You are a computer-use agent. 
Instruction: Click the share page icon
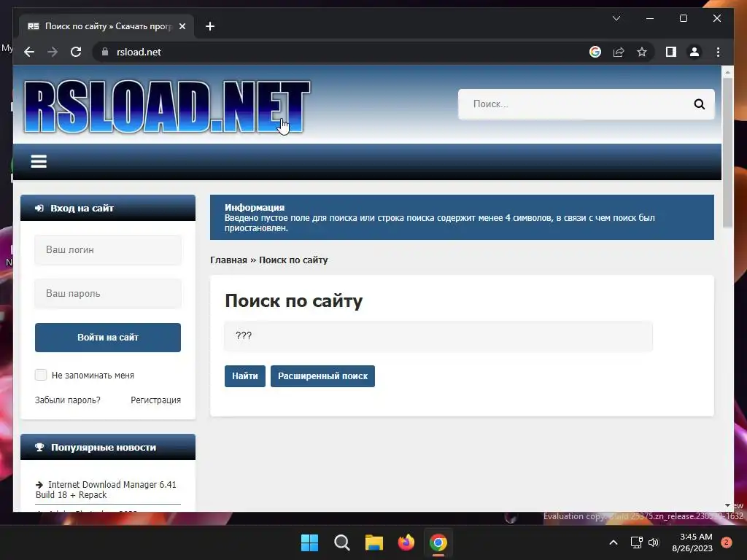pos(619,52)
